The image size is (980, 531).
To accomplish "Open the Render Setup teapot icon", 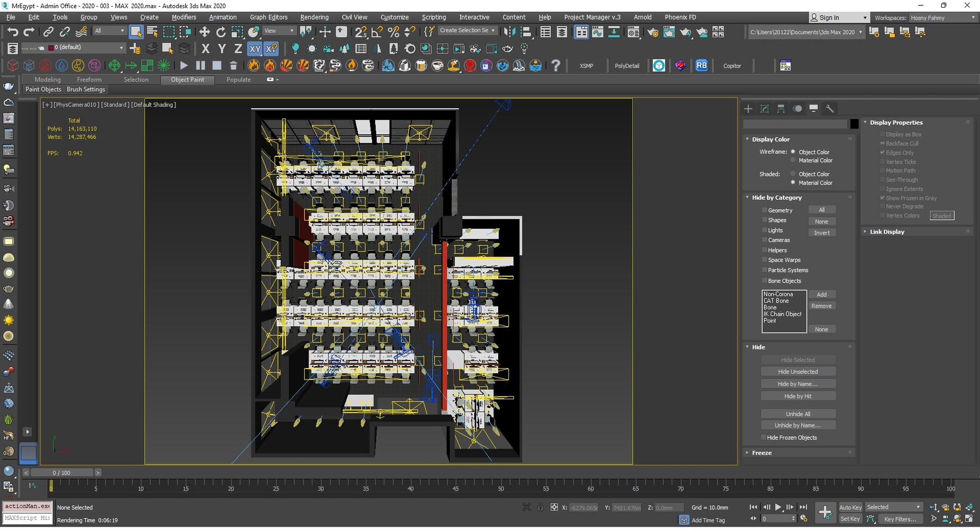I will (x=653, y=32).
